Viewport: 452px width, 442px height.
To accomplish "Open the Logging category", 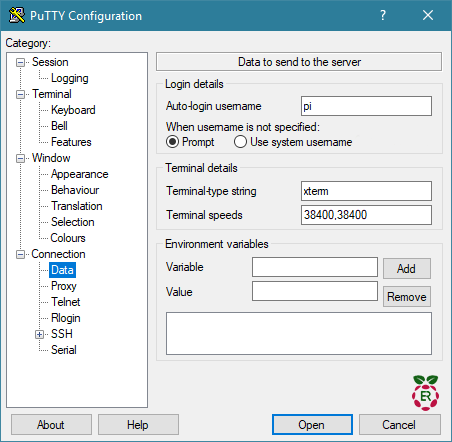I will (x=70, y=78).
